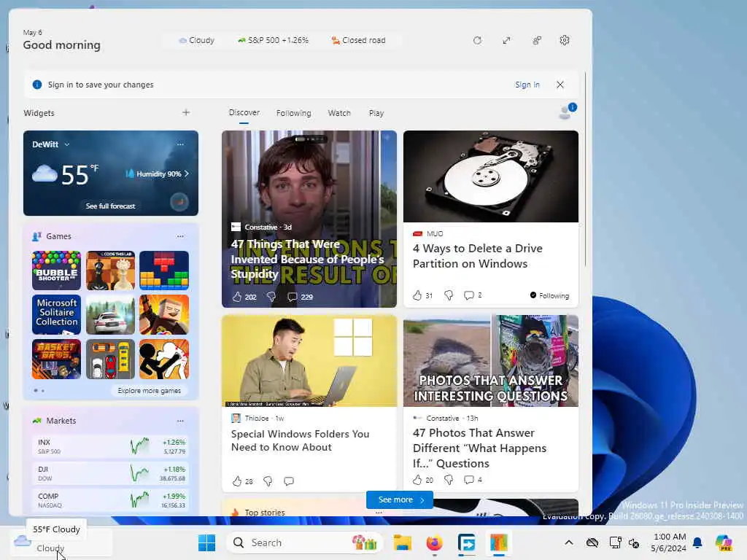Add a widget with the plus icon
Image resolution: width=747 pixels, height=560 pixels.
pos(186,112)
